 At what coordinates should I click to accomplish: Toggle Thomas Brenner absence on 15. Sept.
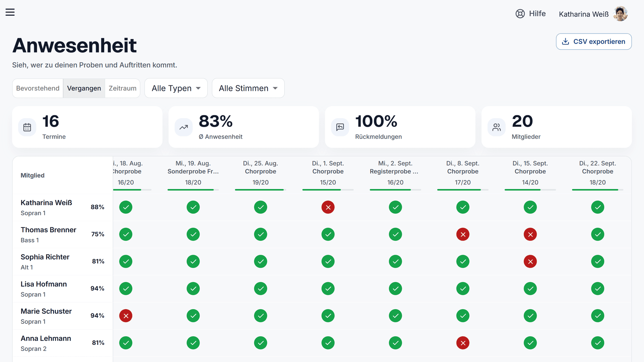(530, 234)
